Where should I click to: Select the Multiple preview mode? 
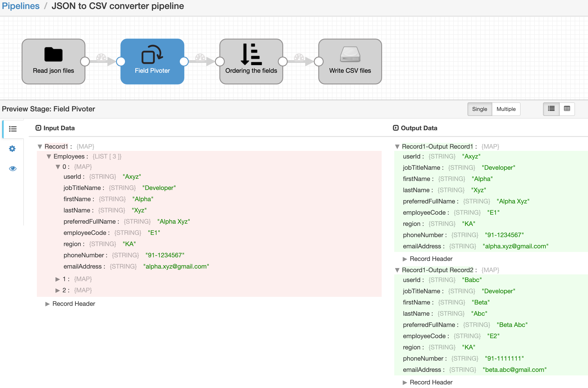coord(506,109)
